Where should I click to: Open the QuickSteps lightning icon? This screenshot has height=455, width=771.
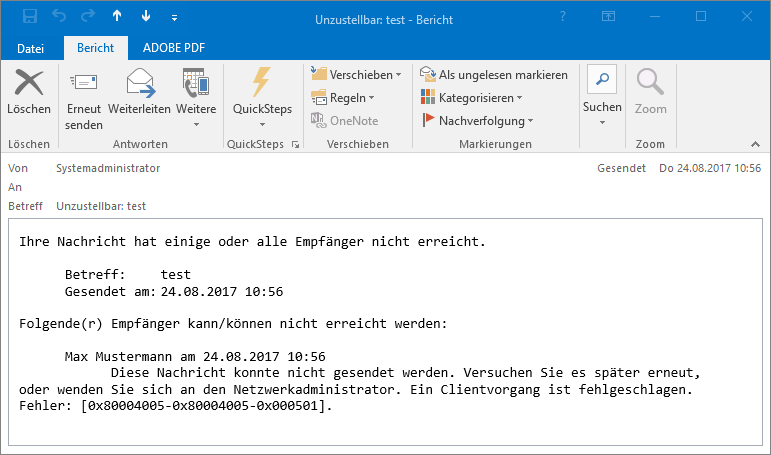point(262,82)
